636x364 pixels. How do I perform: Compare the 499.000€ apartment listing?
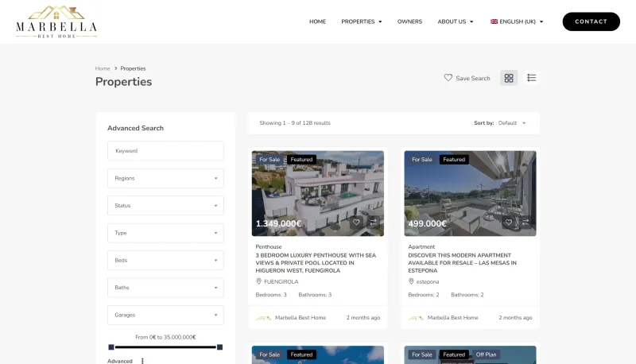coord(525,222)
